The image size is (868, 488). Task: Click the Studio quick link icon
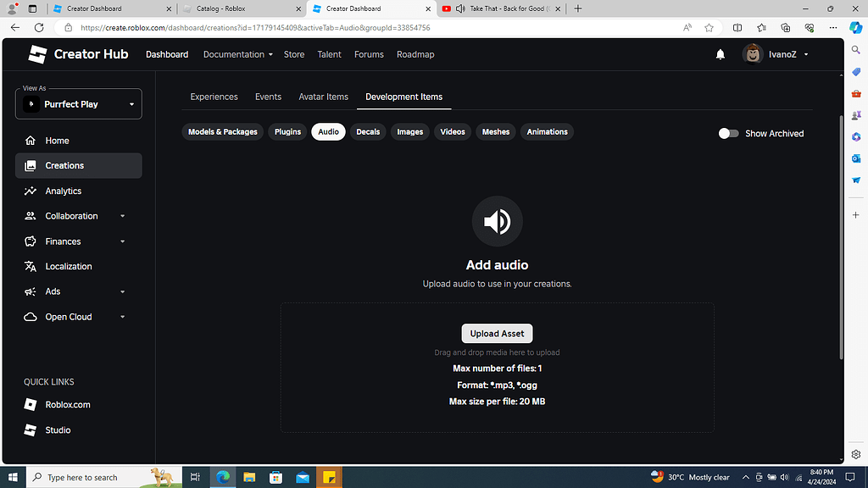point(31,430)
